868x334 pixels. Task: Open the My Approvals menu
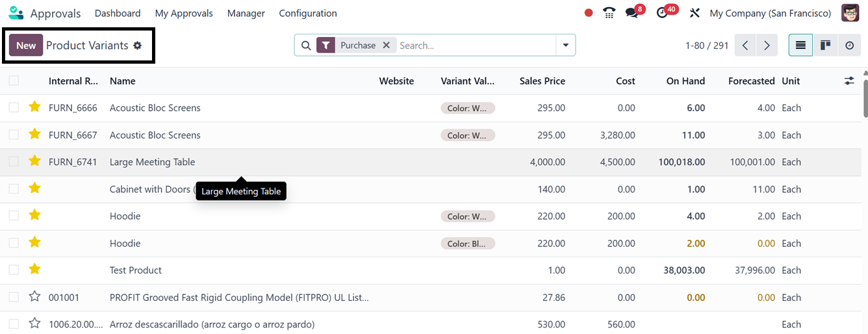point(184,13)
